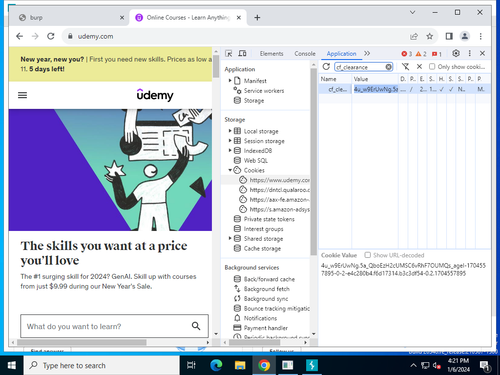The image size is (500, 375).
Task: Open the Chrome profile avatar
Action: tap(465, 36)
